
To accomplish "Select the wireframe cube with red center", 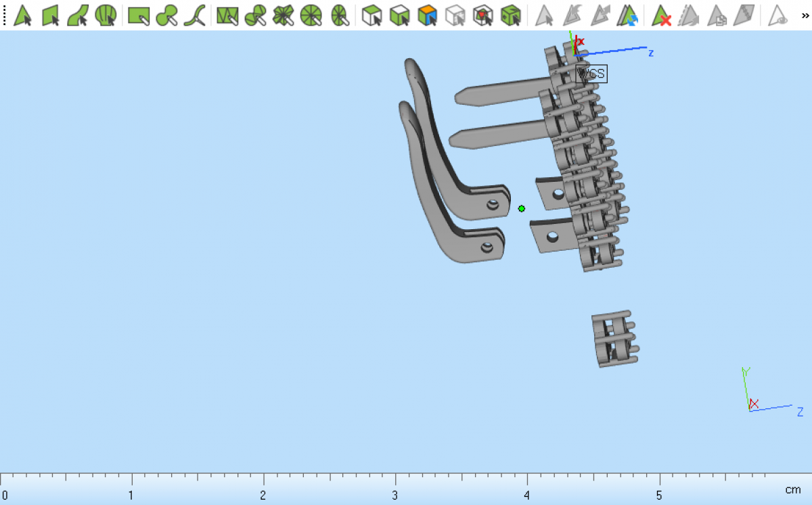I will click(482, 15).
